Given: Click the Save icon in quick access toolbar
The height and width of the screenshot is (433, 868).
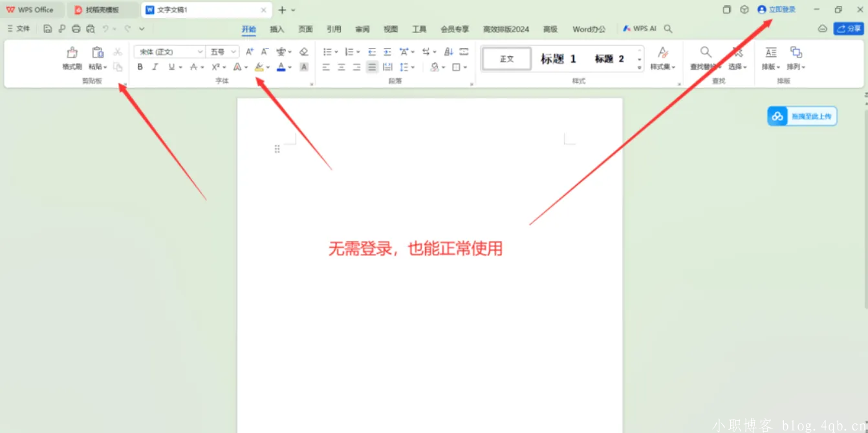Looking at the screenshot, I should tap(48, 28).
